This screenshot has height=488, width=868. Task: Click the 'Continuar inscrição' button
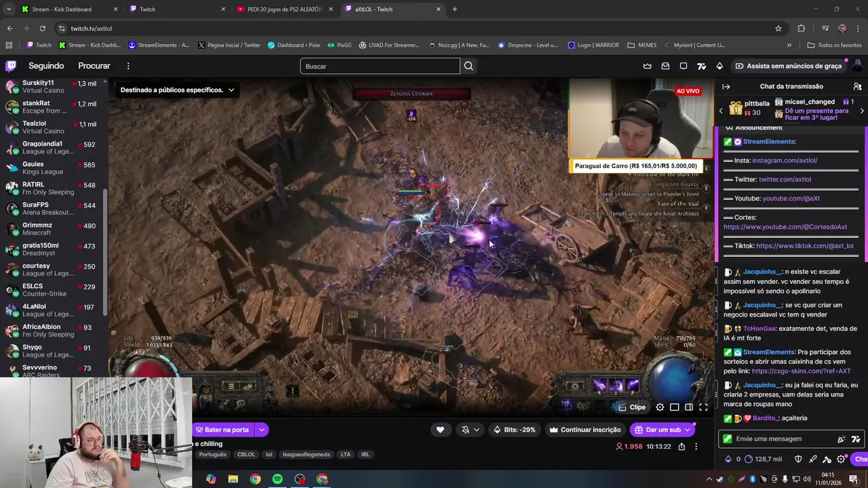tap(585, 430)
